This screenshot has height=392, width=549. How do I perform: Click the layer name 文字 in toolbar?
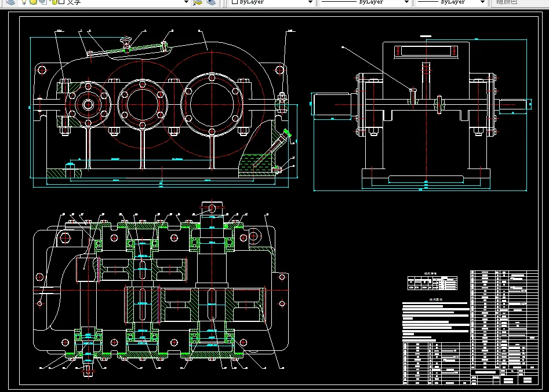click(x=74, y=2)
